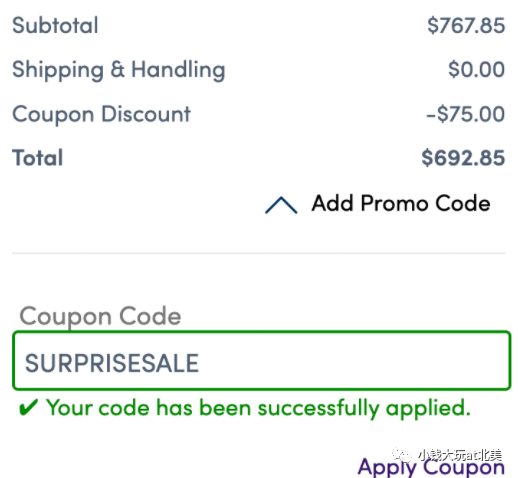
Task: Click the Coupon Code field label
Action: click(100, 317)
